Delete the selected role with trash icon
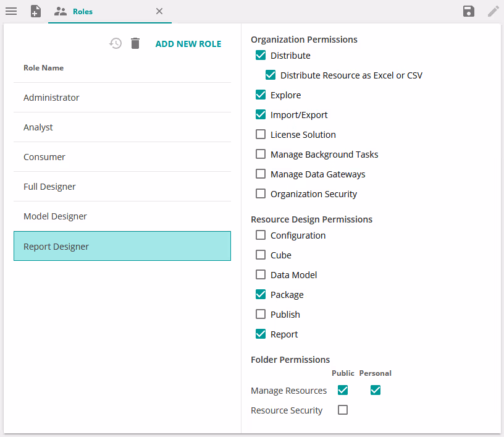This screenshot has width=504, height=437. (x=135, y=43)
